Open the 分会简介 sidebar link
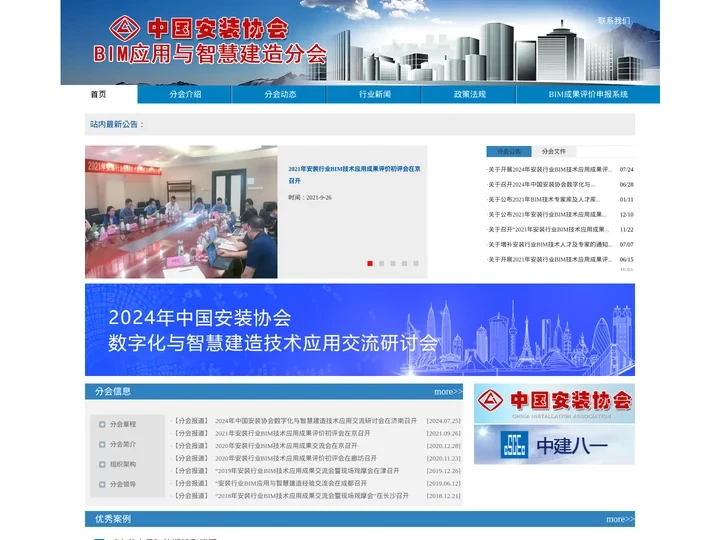The image size is (720, 540). click(x=123, y=444)
